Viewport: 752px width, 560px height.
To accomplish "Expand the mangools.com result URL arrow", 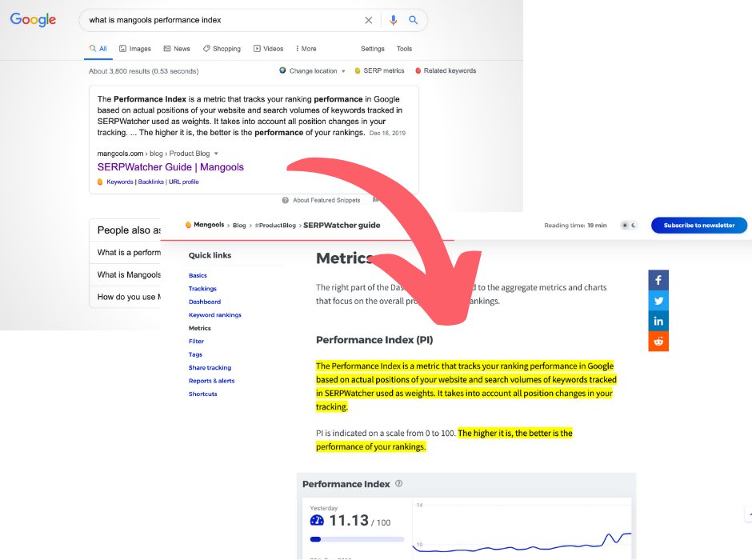I will (x=216, y=154).
